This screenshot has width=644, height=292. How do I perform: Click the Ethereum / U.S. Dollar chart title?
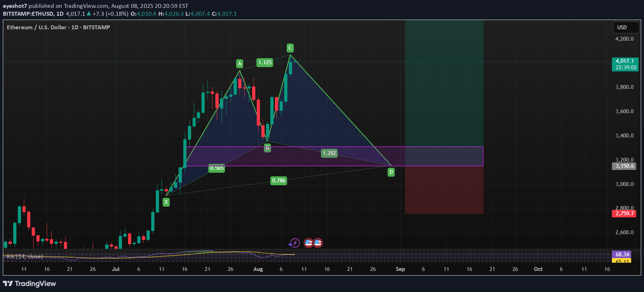pyautogui.click(x=58, y=27)
